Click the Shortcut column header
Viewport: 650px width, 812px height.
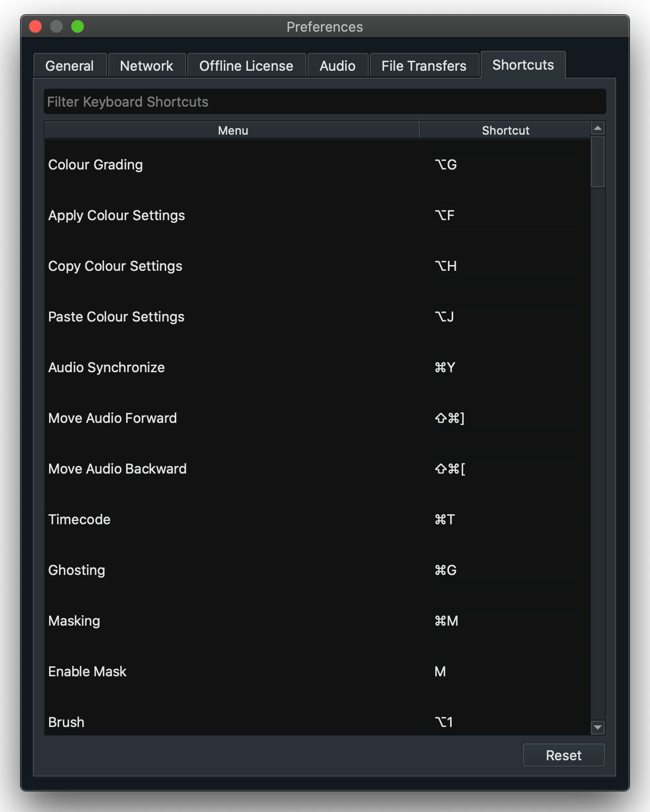pyautogui.click(x=505, y=130)
